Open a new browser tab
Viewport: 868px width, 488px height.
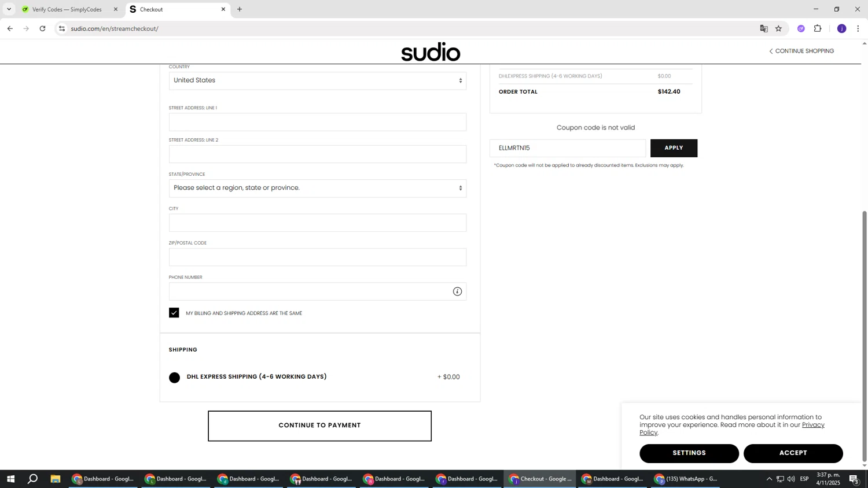[x=240, y=9]
